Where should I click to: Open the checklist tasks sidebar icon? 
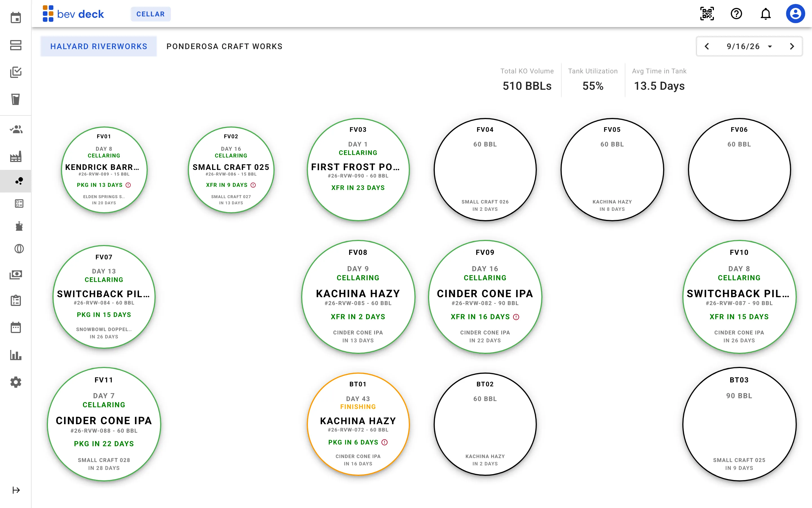click(16, 72)
